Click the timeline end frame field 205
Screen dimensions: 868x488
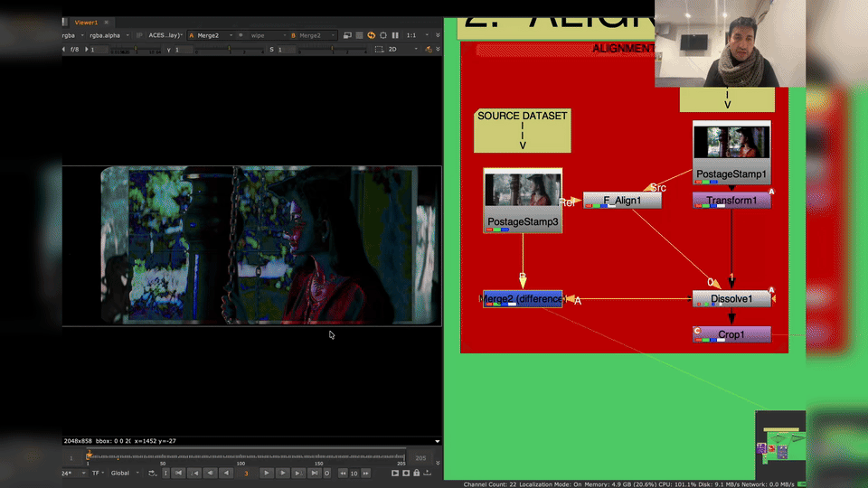[x=420, y=458]
